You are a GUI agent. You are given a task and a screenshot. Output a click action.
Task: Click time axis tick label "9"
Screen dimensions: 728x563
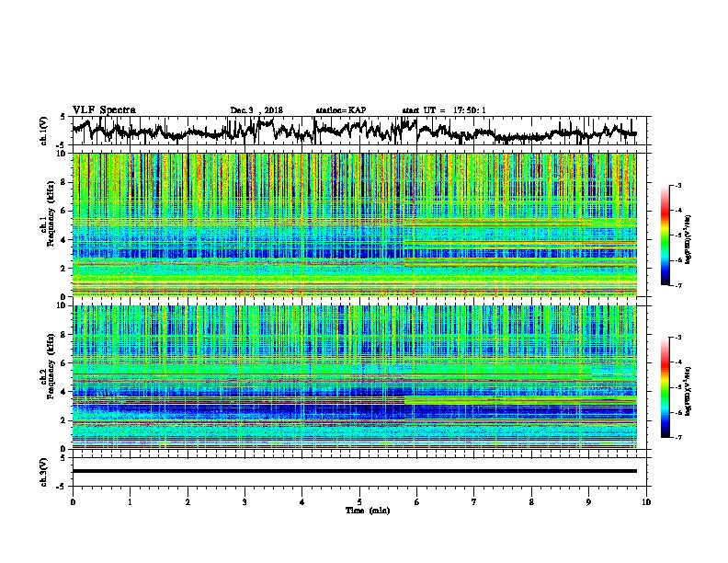(x=588, y=502)
